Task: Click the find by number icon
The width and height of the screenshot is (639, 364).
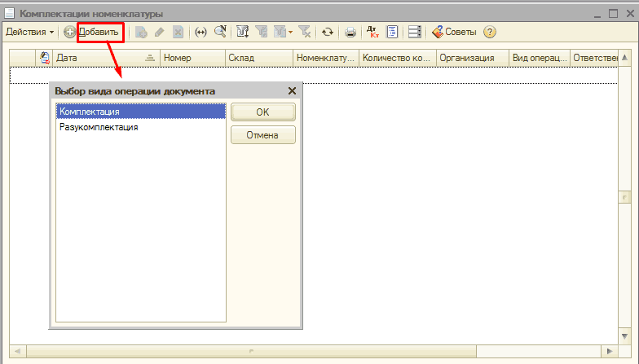Action: [220, 32]
